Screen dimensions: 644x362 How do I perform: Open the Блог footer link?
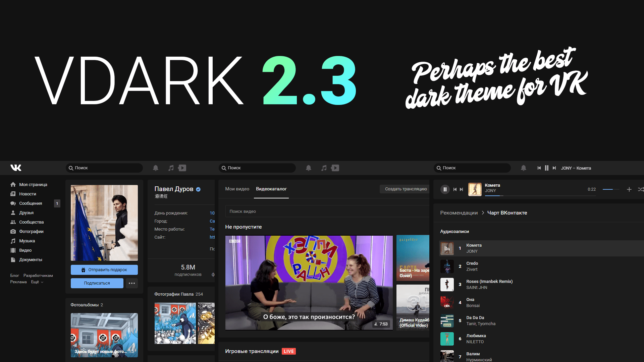coord(14,276)
